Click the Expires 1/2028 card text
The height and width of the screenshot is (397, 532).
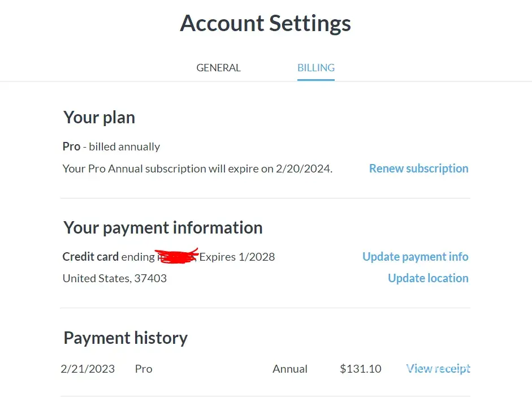click(x=237, y=257)
